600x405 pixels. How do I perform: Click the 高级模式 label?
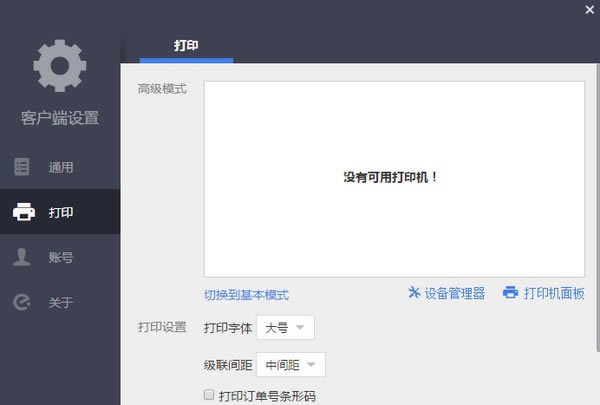(x=162, y=89)
